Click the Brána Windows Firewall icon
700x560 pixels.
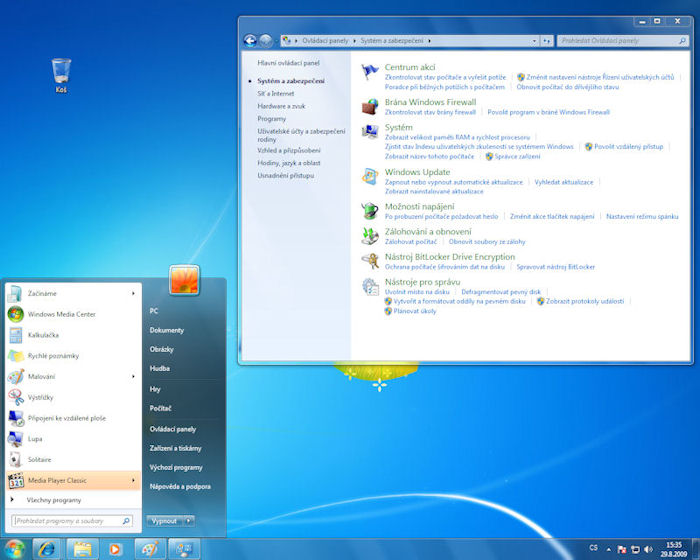tap(370, 106)
